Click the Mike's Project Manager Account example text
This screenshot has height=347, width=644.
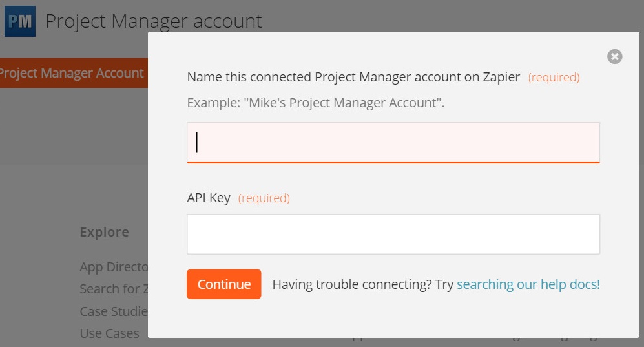(x=316, y=103)
